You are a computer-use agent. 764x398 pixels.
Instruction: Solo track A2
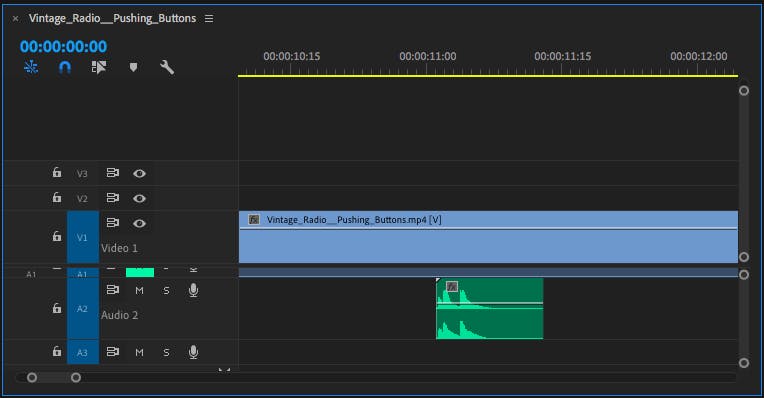166,291
